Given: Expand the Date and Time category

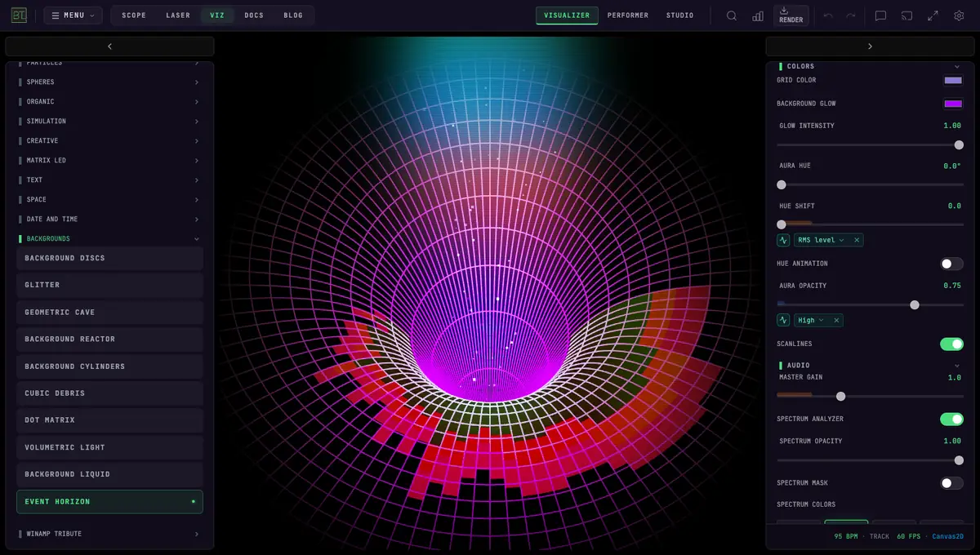Looking at the screenshot, I should [x=109, y=219].
